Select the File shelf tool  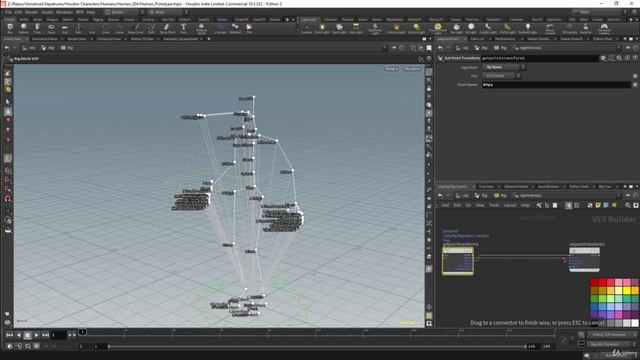pyautogui.click(x=249, y=29)
